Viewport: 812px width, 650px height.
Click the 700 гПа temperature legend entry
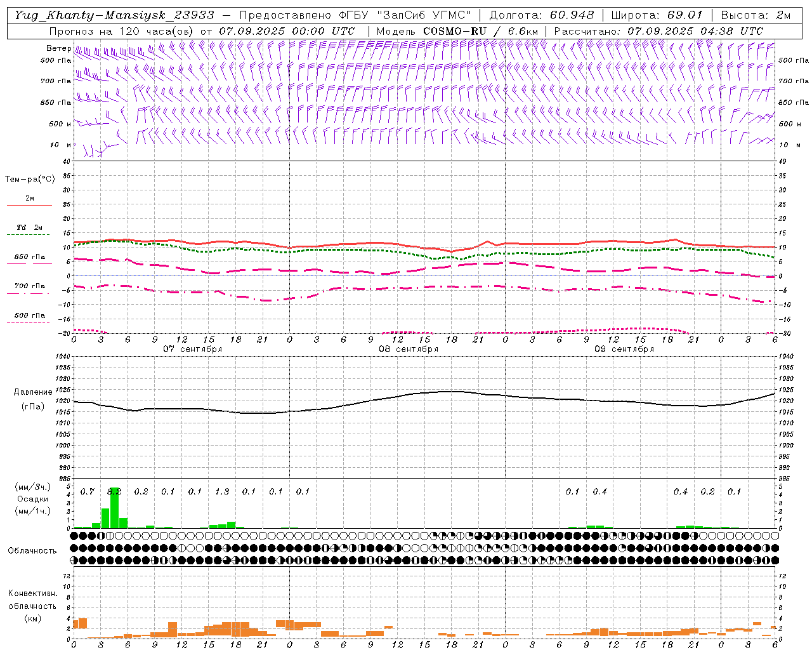click(x=30, y=286)
